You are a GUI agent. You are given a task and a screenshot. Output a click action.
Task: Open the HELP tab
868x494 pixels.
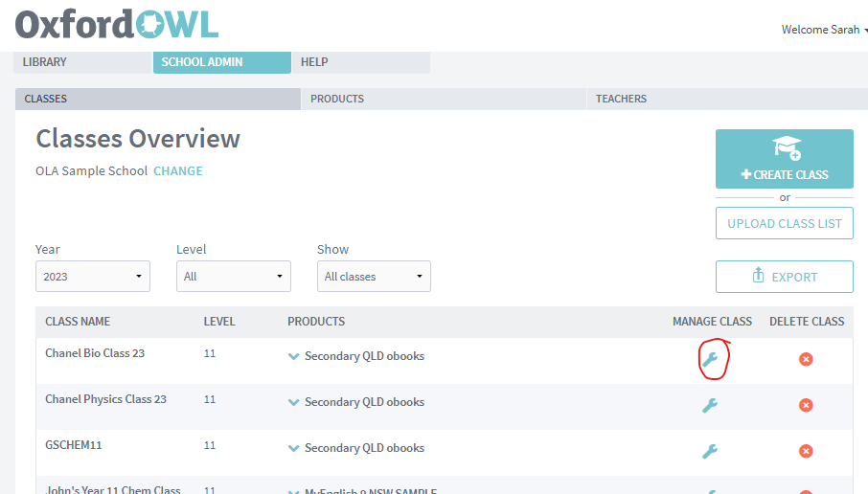[x=361, y=62]
